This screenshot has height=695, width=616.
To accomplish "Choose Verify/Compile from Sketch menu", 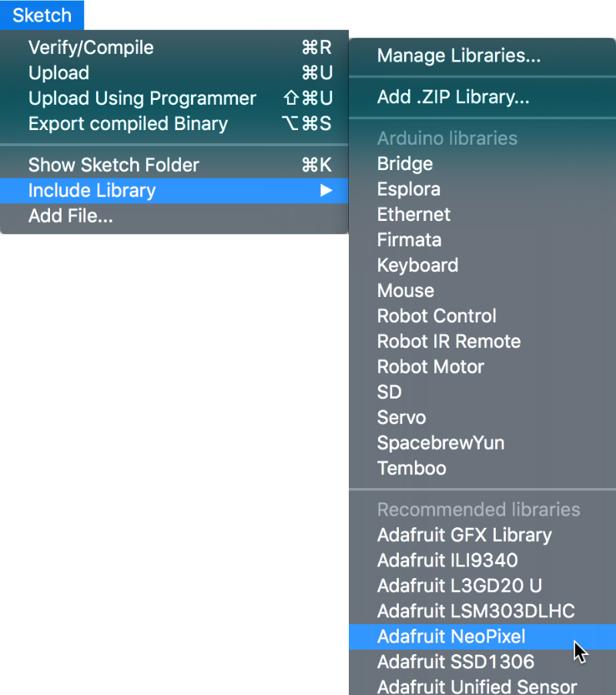I will 174,48.
